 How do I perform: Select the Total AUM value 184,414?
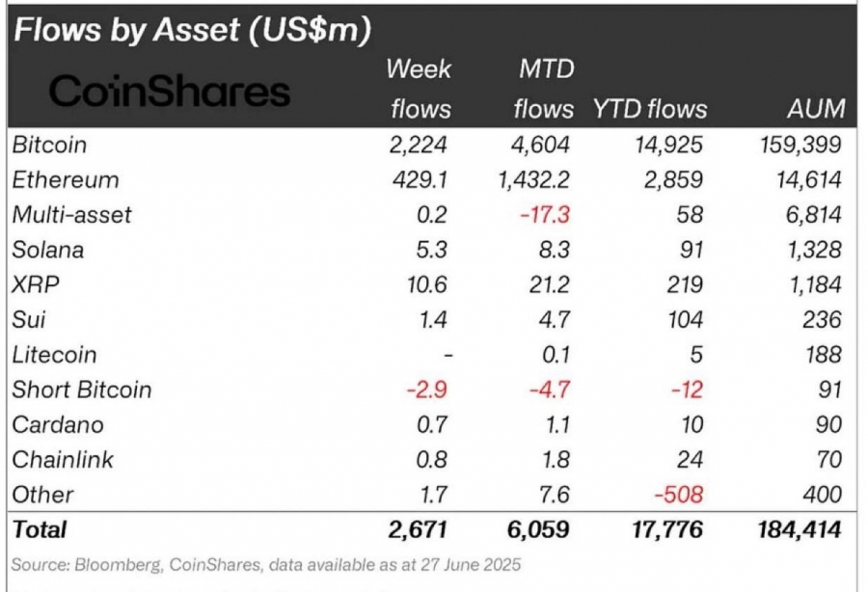[800, 530]
